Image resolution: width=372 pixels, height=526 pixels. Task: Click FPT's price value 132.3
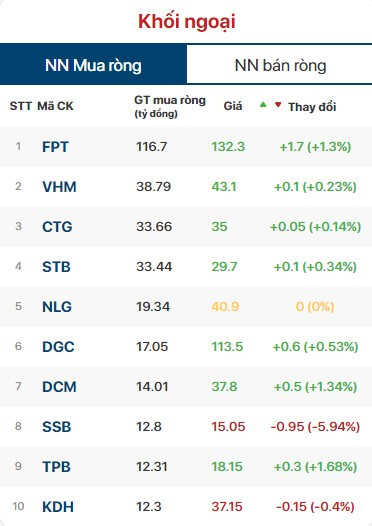coord(228,147)
